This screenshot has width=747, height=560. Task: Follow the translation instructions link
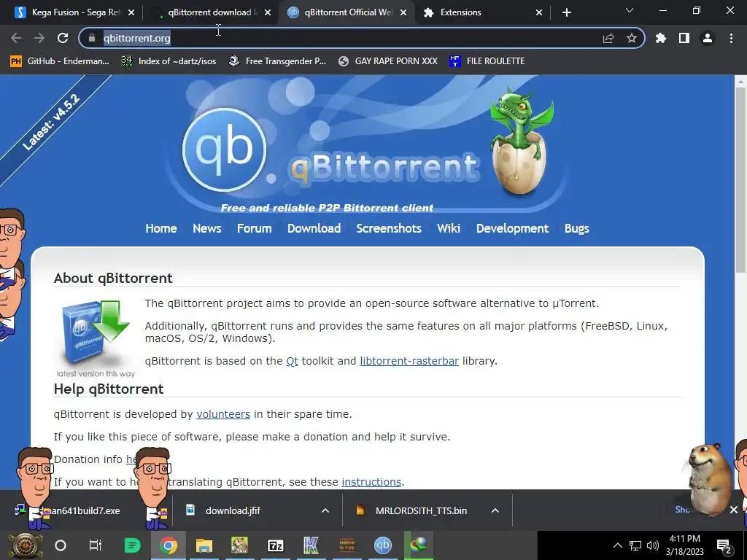tap(371, 482)
